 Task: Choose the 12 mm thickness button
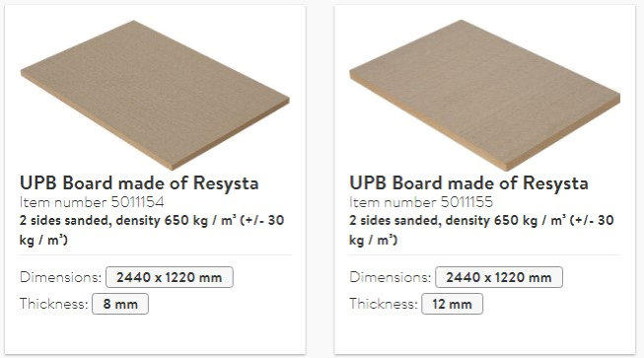coord(453,304)
